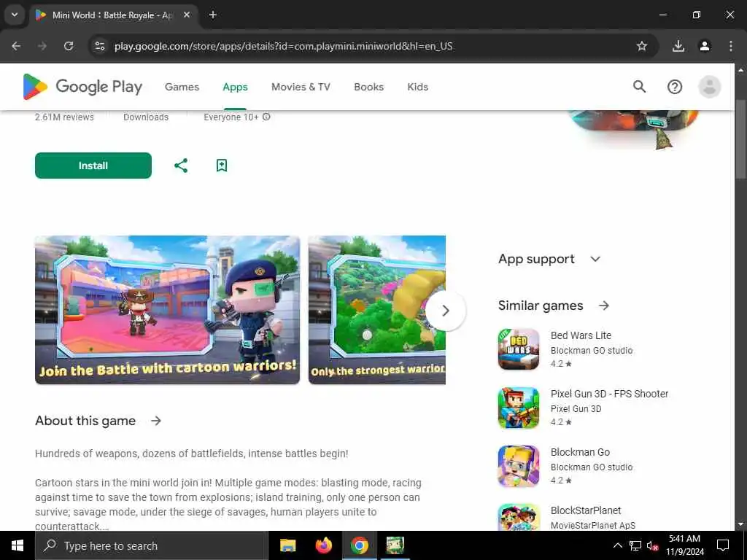Show next screenshot with carousel arrow

point(446,311)
